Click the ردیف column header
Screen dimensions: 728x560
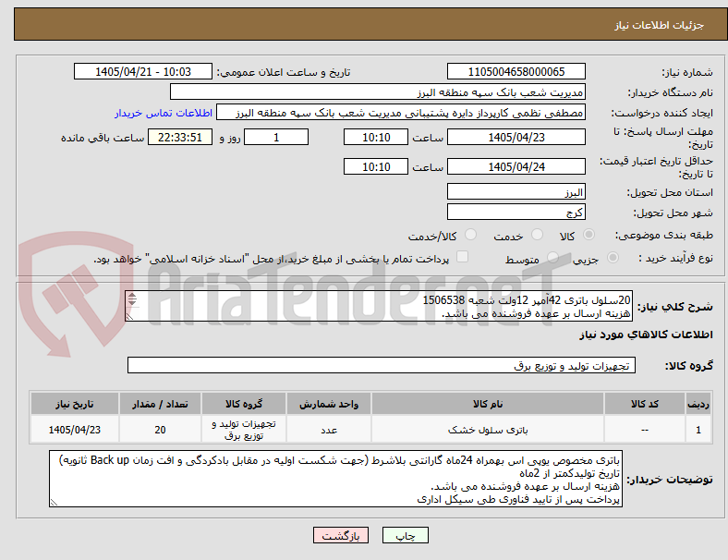click(x=698, y=404)
